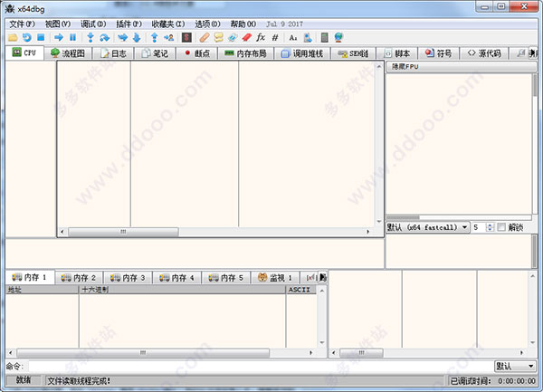Open the variables hash icon

click(275, 37)
